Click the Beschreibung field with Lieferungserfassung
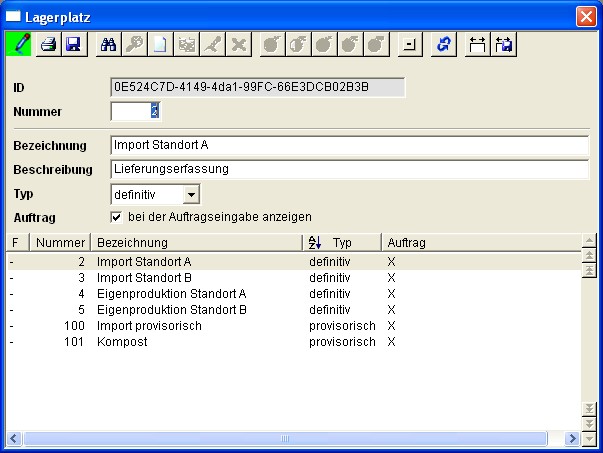The height and width of the screenshot is (453, 603). (x=349, y=169)
